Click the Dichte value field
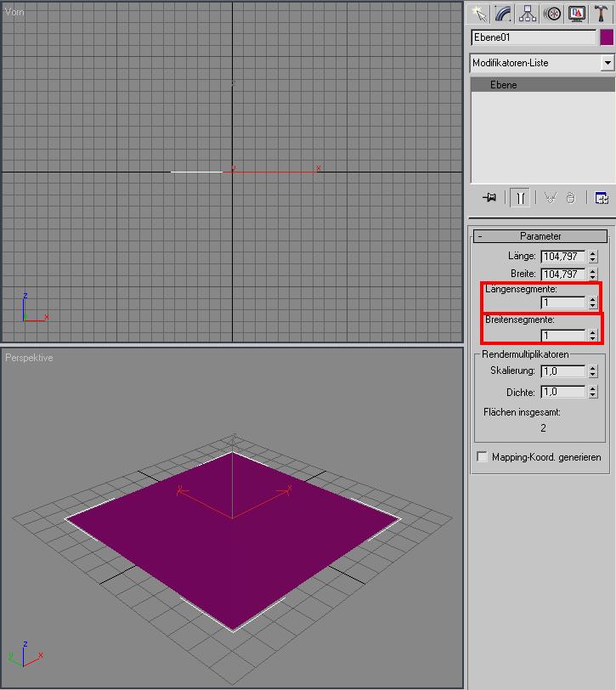 [x=563, y=392]
